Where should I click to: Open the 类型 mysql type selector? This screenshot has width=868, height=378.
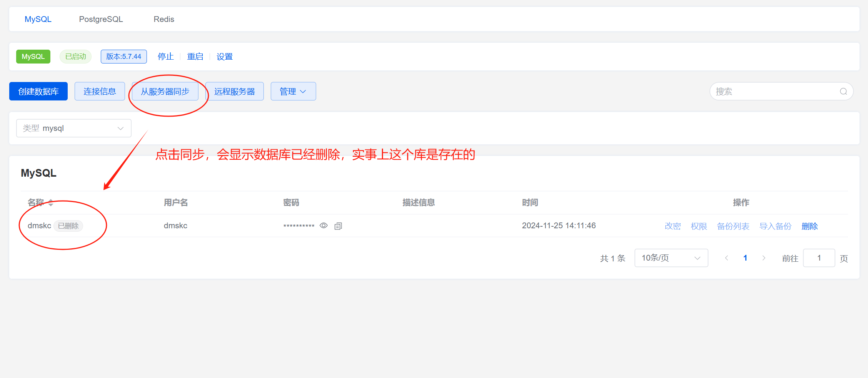[x=74, y=128]
